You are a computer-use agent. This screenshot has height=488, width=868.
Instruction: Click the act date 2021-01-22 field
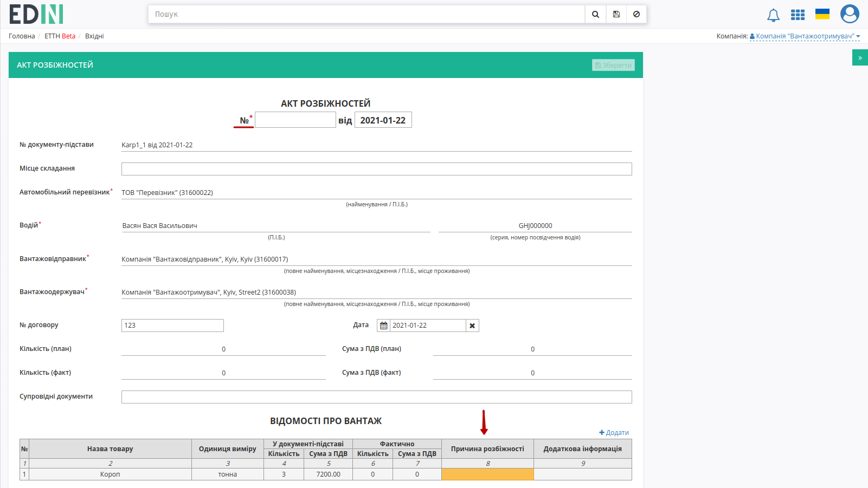point(383,120)
